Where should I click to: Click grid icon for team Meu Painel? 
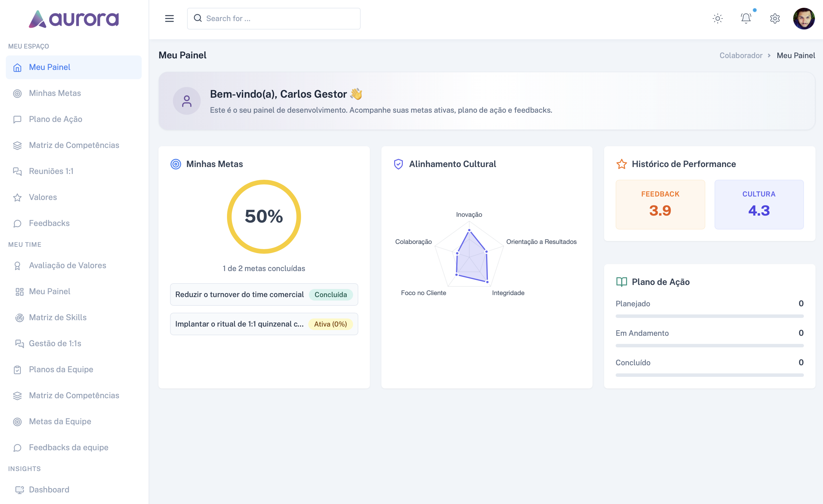[19, 292]
